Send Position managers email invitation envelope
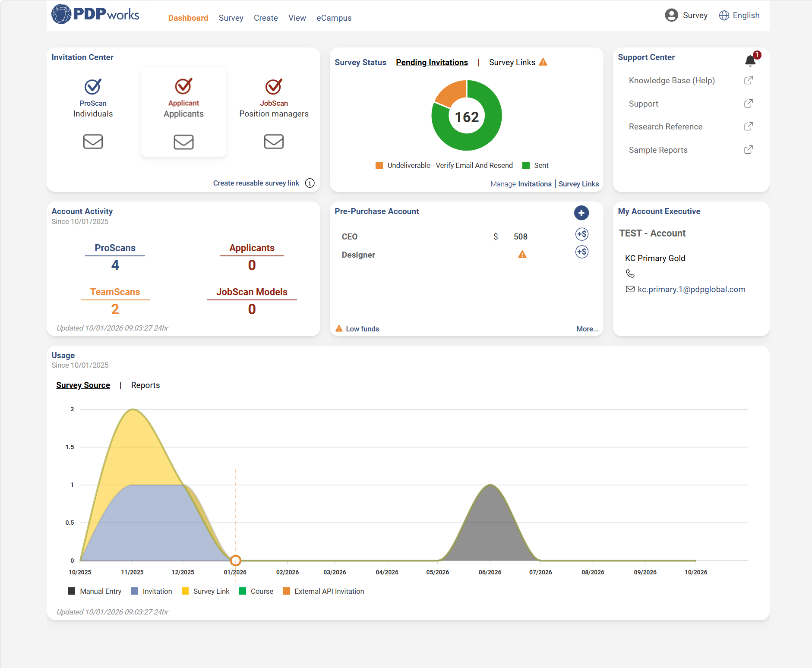Screen dimensions: 812x668 pyautogui.click(x=274, y=142)
